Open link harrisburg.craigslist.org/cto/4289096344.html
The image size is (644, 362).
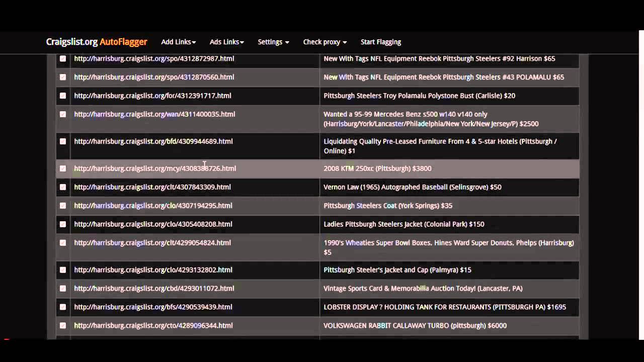[153, 326]
